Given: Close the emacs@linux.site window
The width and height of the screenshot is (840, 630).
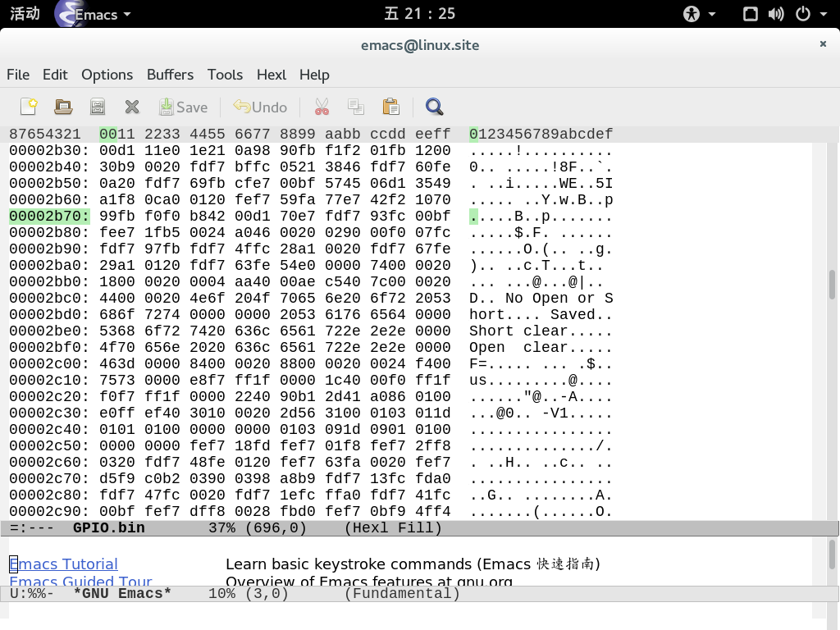Looking at the screenshot, I should [823, 44].
